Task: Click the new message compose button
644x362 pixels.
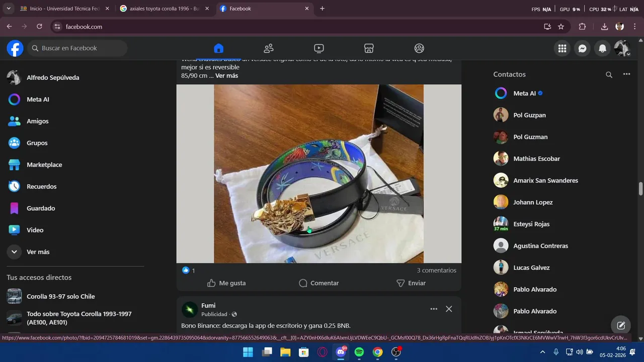Action: [x=621, y=325]
